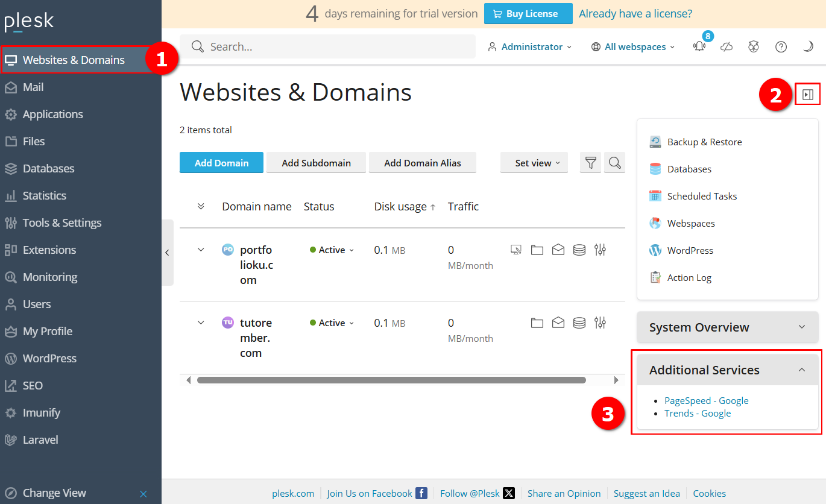826x504 pixels.
Task: Open Webspaces in the right panel
Action: tap(682, 223)
